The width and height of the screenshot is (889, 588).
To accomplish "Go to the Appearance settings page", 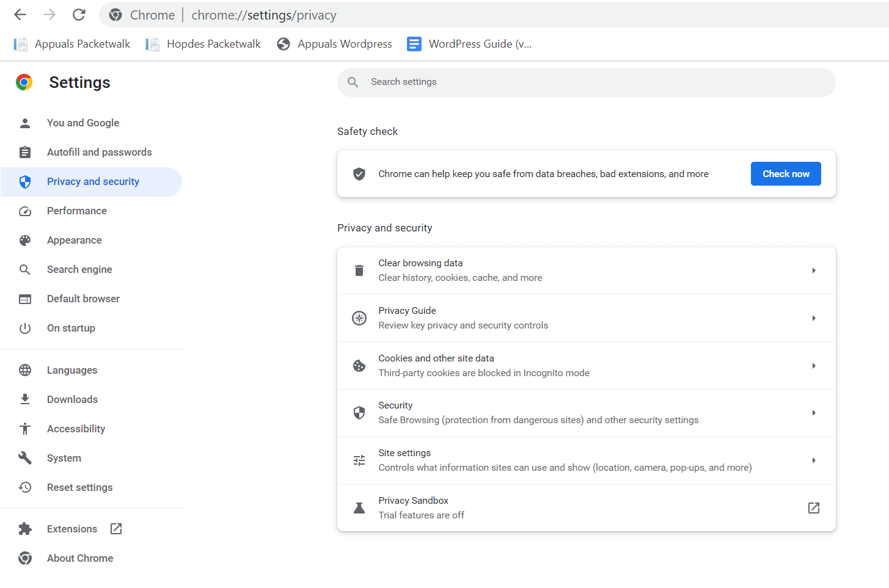I will coord(75,240).
